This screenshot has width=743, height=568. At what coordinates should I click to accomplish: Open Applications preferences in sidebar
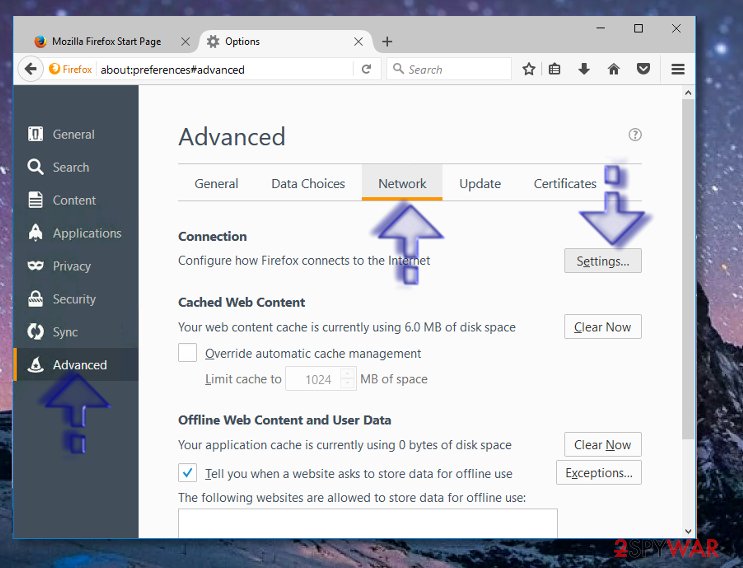(x=76, y=233)
